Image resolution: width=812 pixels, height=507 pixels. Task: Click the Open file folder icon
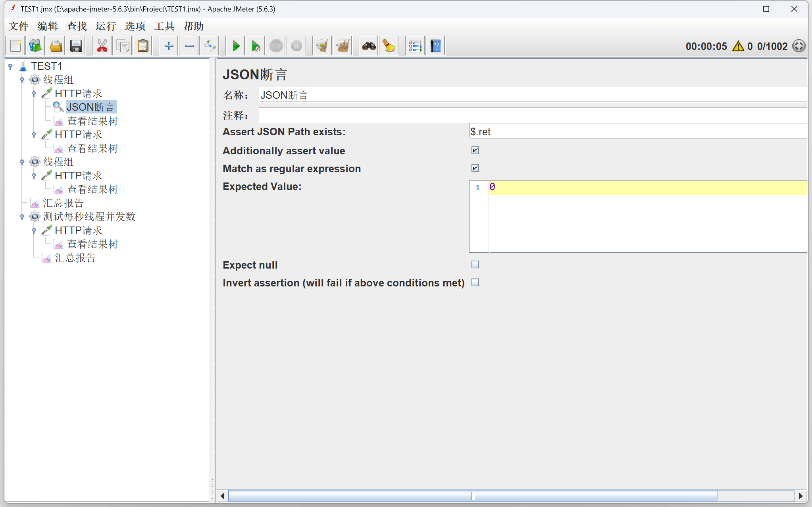(56, 46)
